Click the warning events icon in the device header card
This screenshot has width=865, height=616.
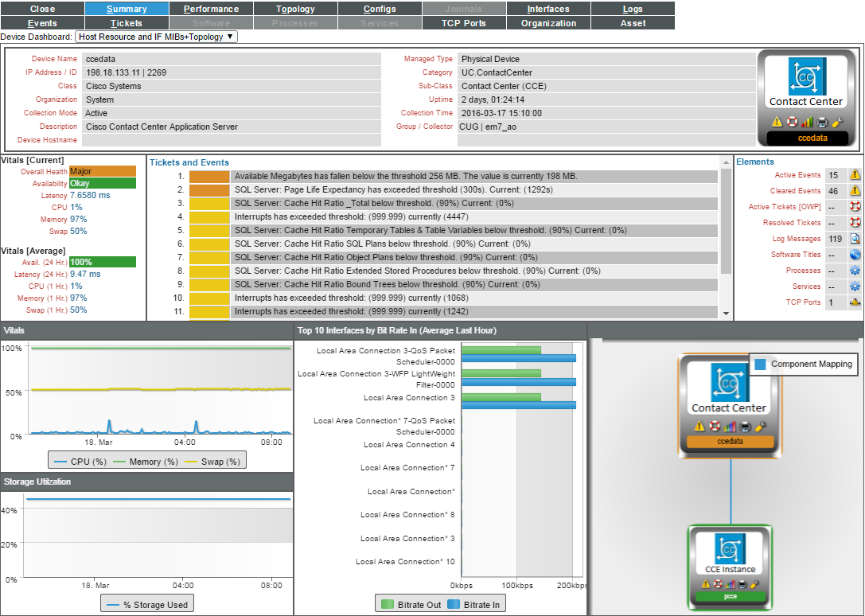pyautogui.click(x=777, y=122)
